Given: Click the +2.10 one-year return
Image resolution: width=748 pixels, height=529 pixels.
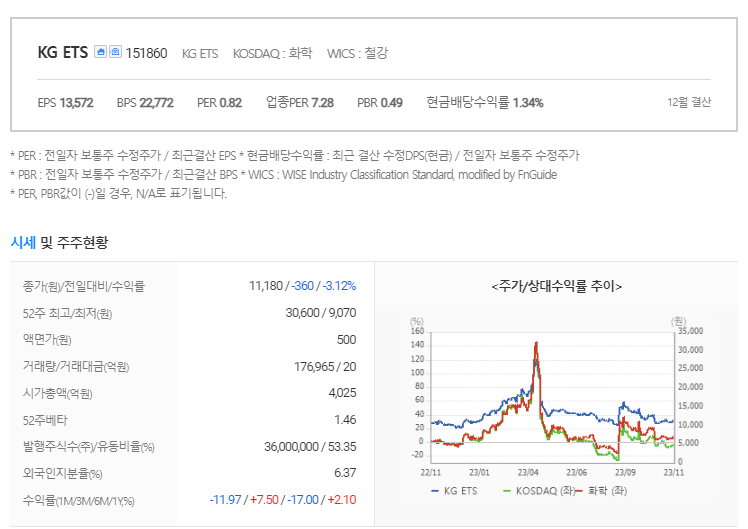Looking at the screenshot, I should [342, 499].
